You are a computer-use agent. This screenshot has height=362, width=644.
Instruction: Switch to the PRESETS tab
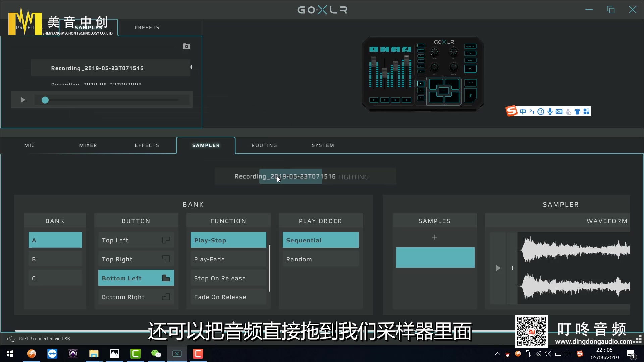(x=147, y=28)
